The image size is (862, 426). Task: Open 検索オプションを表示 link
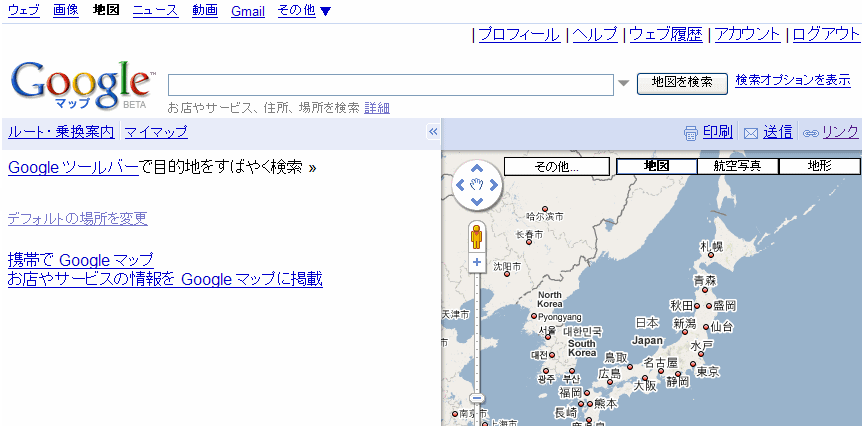pos(793,80)
